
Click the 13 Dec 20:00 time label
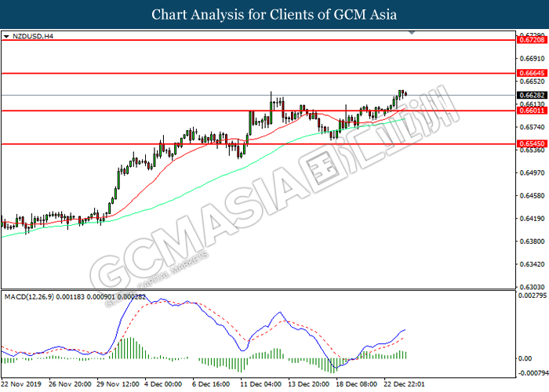309,384
